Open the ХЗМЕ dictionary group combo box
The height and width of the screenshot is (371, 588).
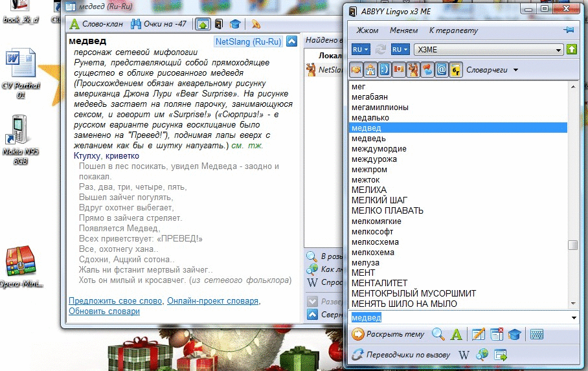point(489,49)
